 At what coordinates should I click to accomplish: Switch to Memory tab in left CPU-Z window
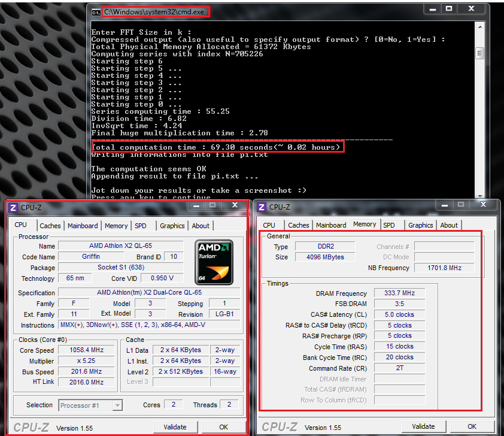click(x=116, y=226)
